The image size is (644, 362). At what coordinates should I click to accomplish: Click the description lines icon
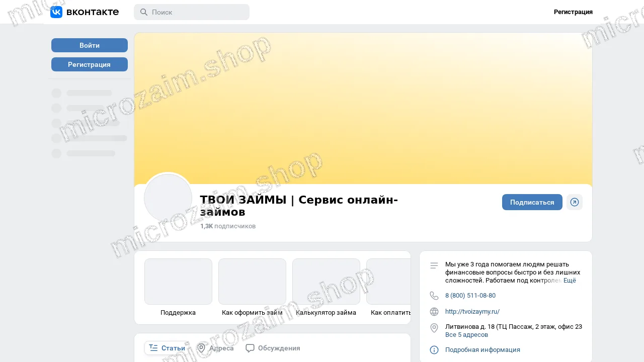434,265
